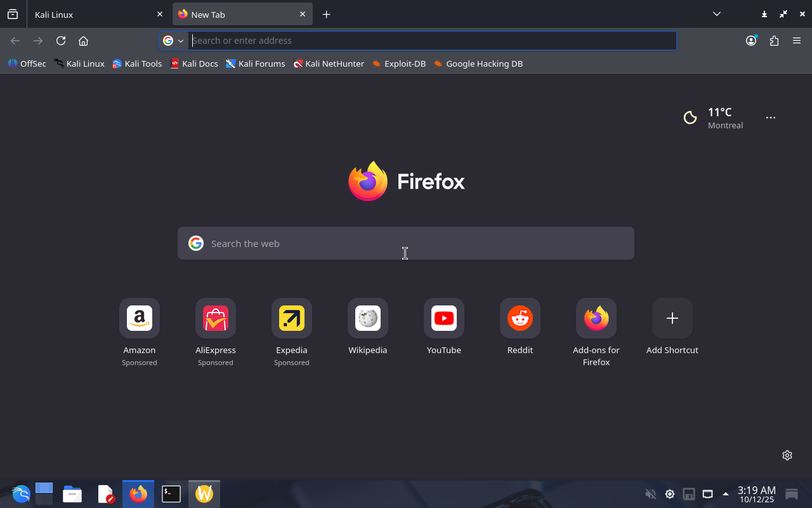
Task: Click the personalize new tab gear icon
Action: [787, 455]
